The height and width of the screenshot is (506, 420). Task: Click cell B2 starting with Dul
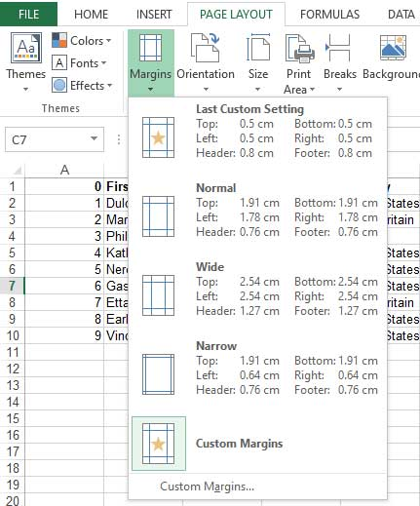click(x=116, y=203)
